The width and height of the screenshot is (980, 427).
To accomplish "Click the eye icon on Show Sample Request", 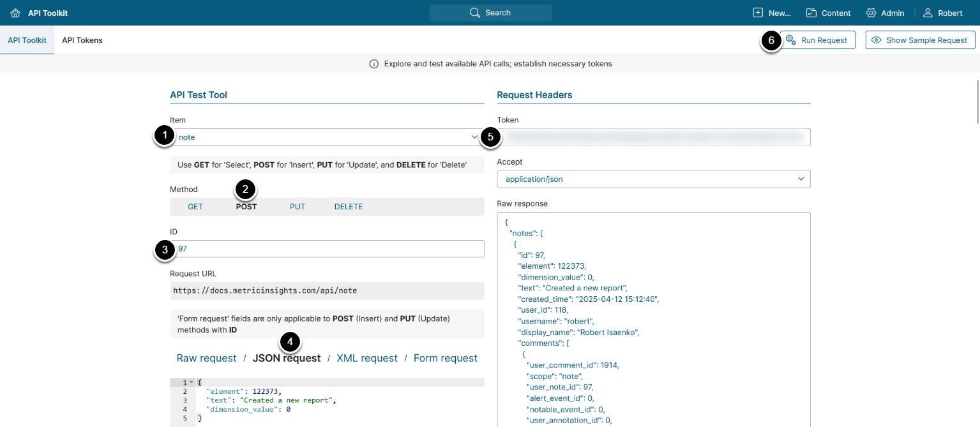I will (x=877, y=40).
